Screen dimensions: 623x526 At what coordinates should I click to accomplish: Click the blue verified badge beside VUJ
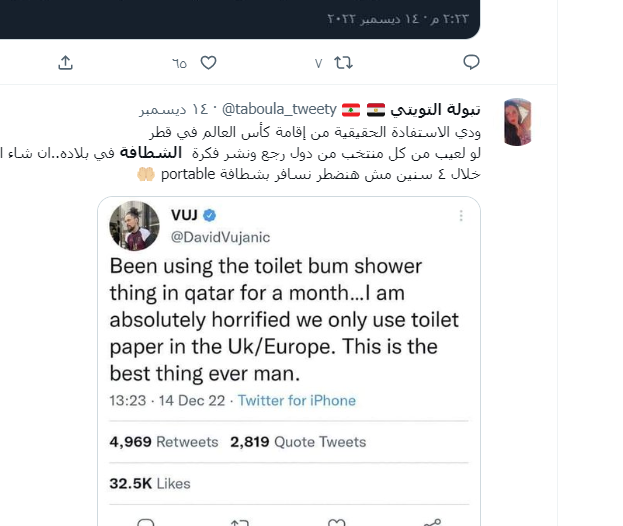click(210, 215)
